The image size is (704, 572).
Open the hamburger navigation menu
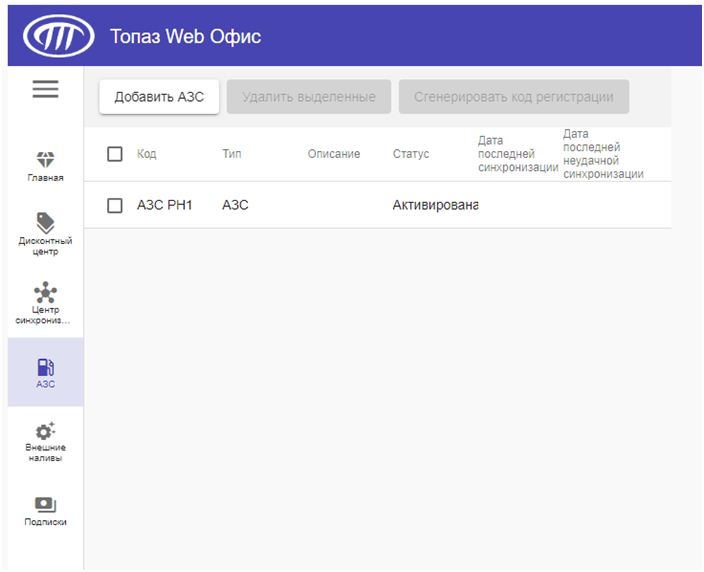coord(45,89)
